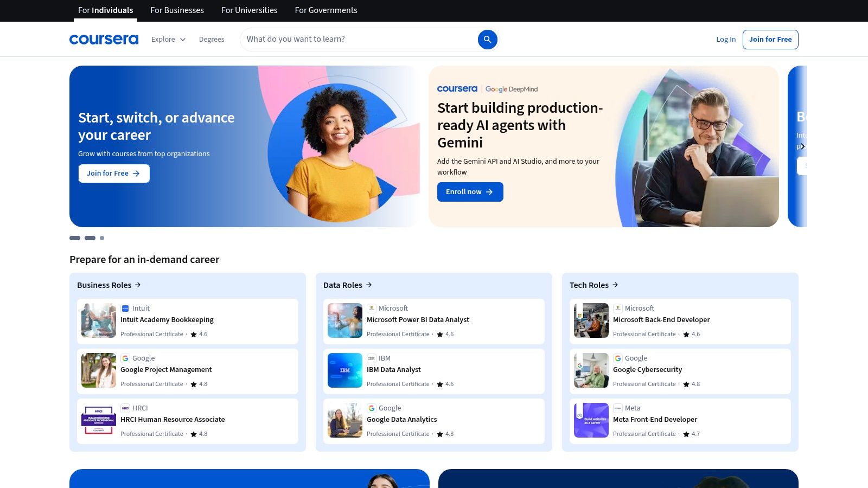868x488 pixels.
Task: Click the Google Data Analytics thumbnail
Action: (x=345, y=420)
